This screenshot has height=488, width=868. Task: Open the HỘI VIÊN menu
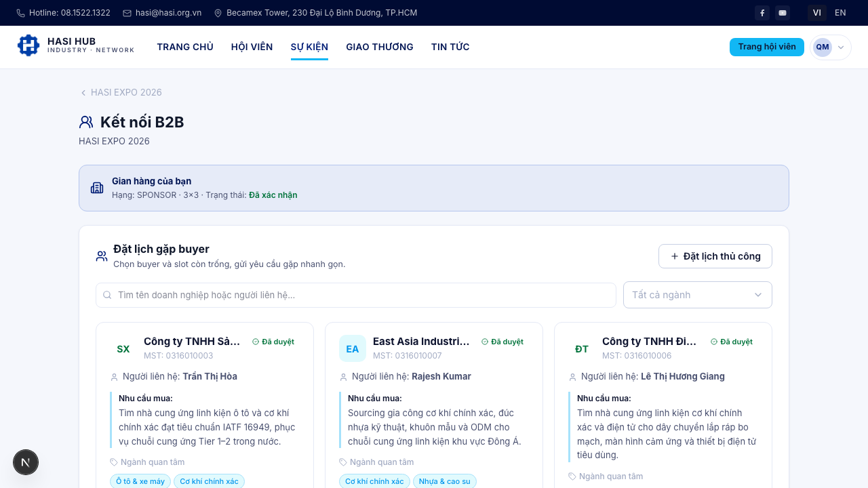click(x=252, y=47)
